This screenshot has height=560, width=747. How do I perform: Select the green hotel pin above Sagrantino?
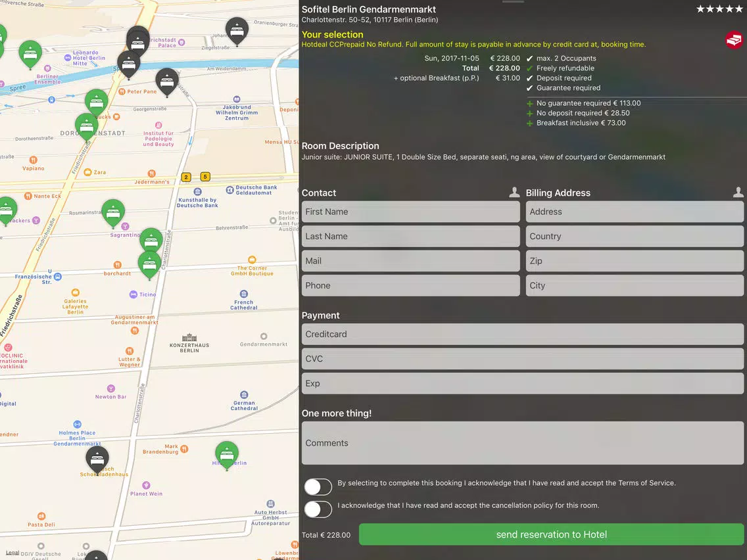(113, 212)
